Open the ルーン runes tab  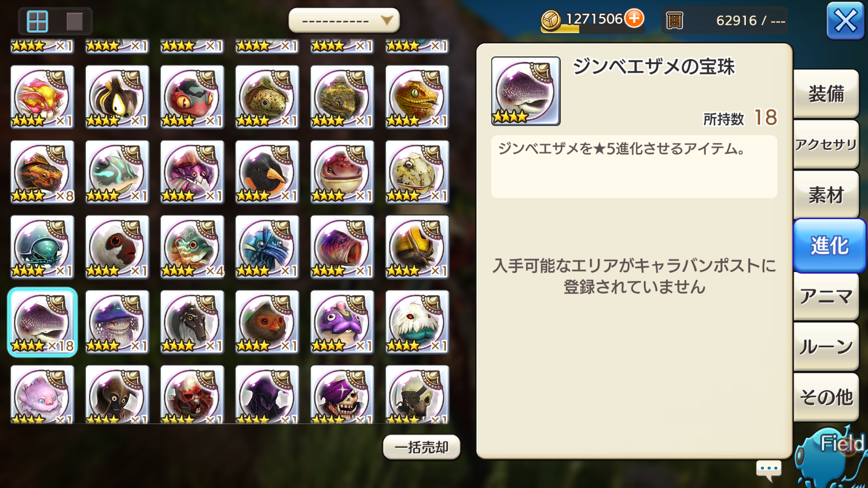[x=826, y=347]
